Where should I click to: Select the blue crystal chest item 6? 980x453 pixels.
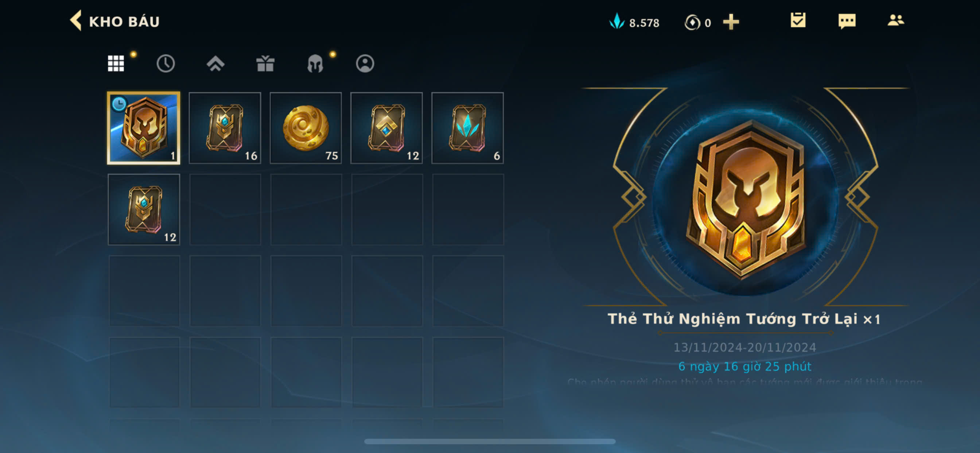pos(467,128)
